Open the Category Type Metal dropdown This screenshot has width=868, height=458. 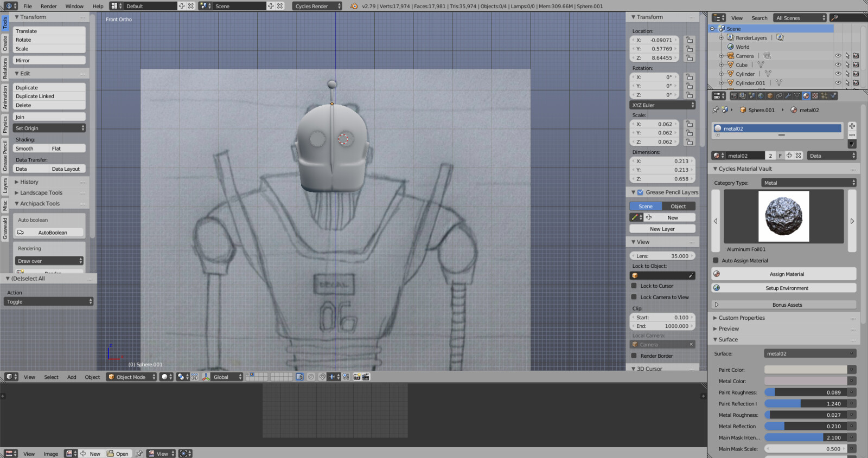[809, 183]
